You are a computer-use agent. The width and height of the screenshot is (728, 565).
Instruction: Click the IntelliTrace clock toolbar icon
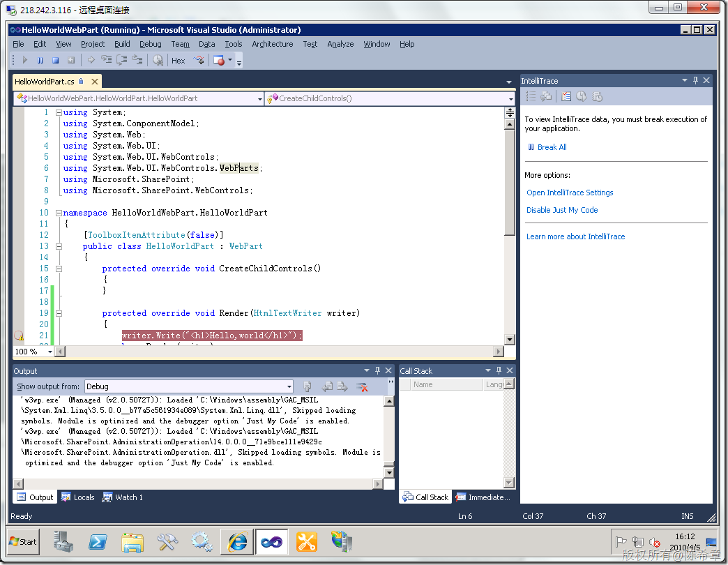click(x=158, y=61)
